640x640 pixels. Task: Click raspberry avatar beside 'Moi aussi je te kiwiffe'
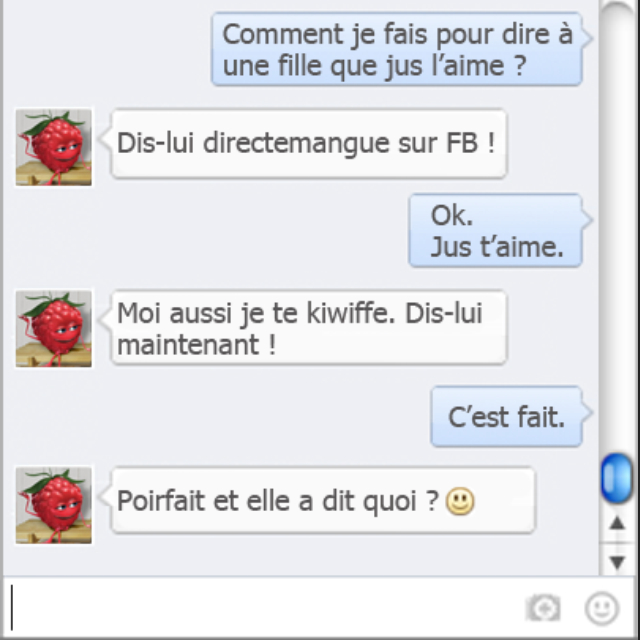point(53,329)
